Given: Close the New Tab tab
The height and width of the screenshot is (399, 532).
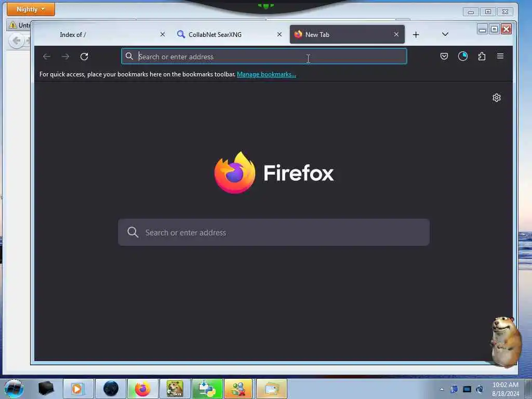Looking at the screenshot, I should pos(396,35).
